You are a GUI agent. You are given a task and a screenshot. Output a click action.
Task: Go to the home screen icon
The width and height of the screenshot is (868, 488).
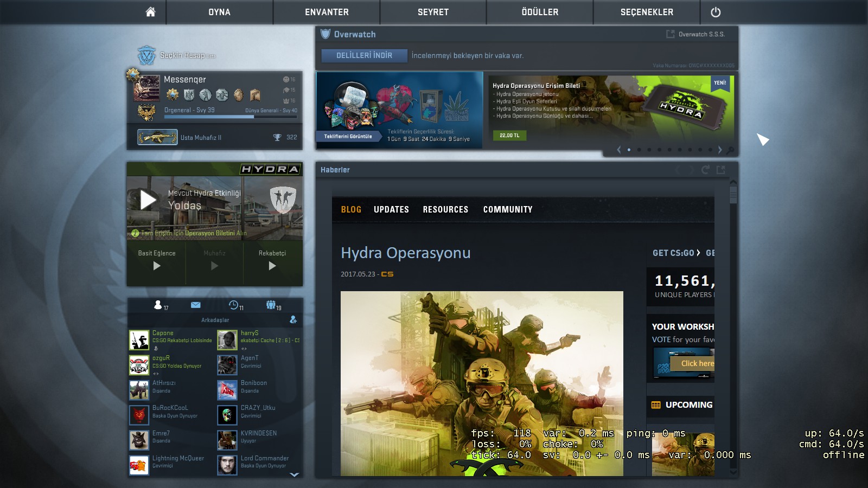pyautogui.click(x=150, y=12)
